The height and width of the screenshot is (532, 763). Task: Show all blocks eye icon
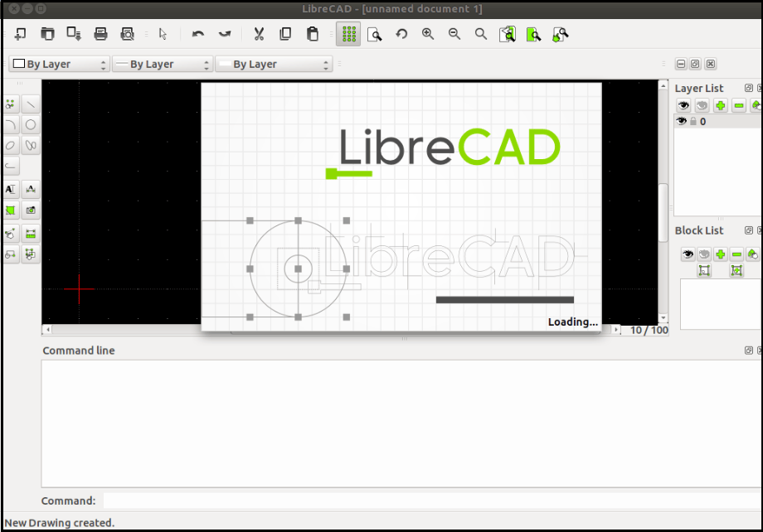point(688,254)
